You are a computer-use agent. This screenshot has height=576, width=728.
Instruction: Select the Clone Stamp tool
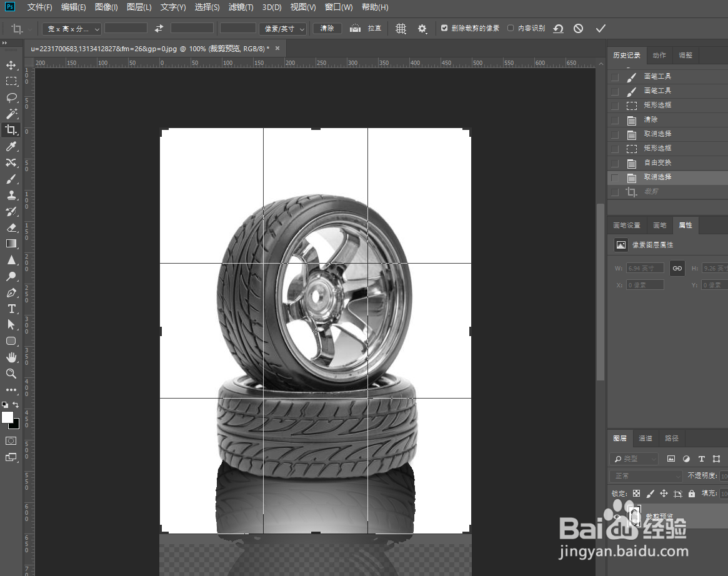[11, 196]
